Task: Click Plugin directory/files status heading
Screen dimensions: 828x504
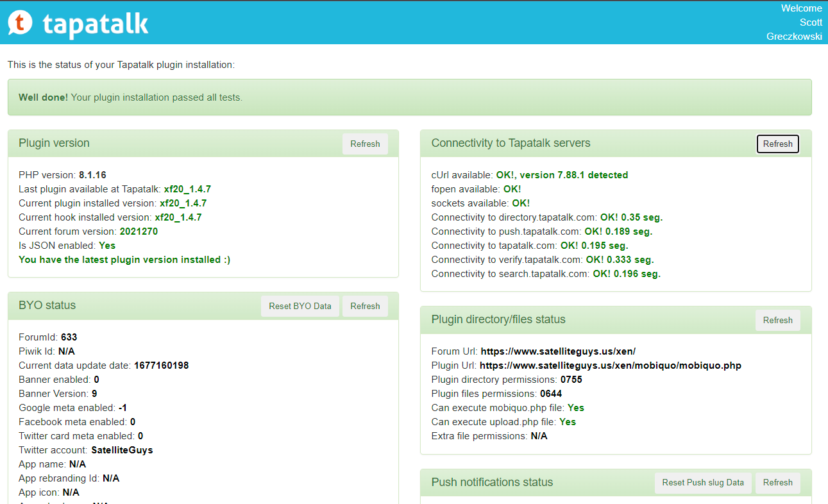Action: [x=498, y=319]
